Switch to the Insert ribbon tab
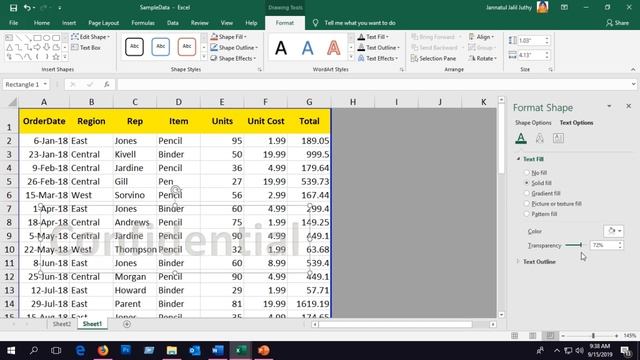Viewport: 640px width, 360px height. [69, 23]
